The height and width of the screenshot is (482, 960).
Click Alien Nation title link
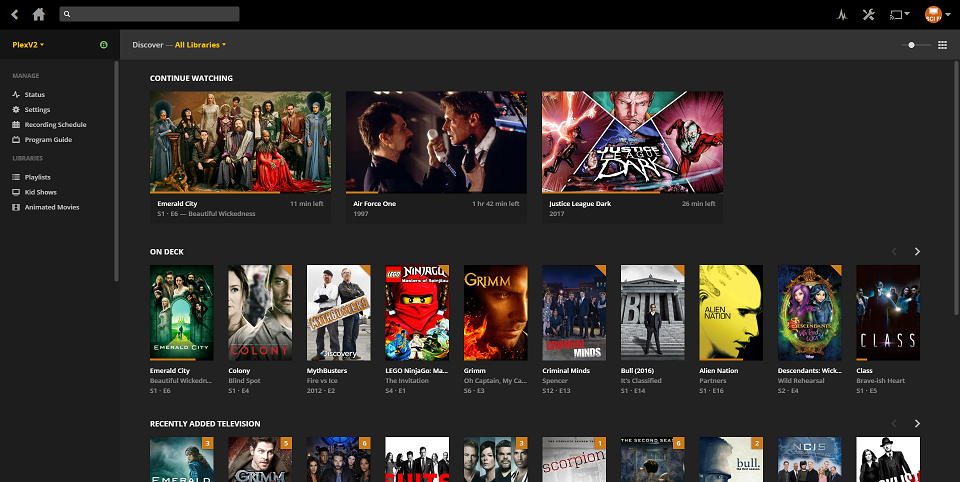pos(719,371)
